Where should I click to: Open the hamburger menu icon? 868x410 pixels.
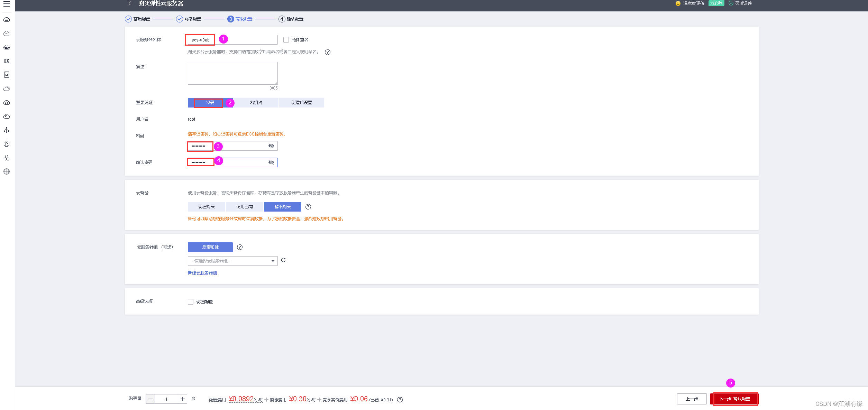6,4
